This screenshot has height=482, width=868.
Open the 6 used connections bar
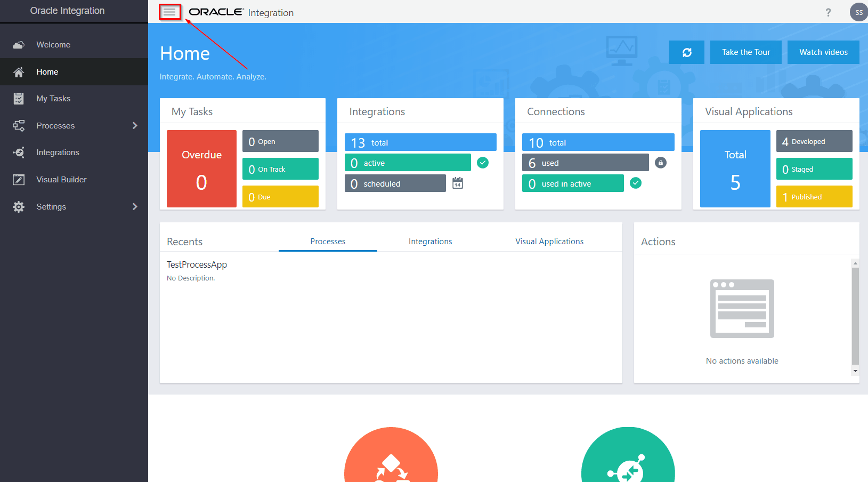tap(586, 163)
